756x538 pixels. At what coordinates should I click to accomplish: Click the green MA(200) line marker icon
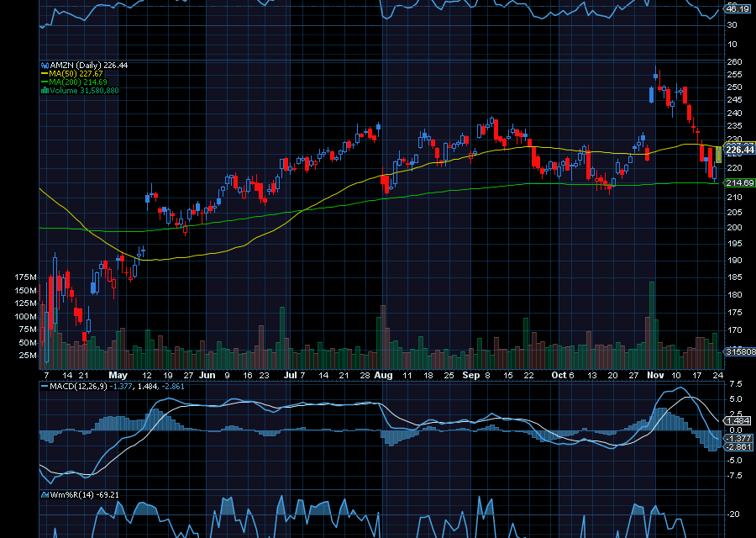45,82
